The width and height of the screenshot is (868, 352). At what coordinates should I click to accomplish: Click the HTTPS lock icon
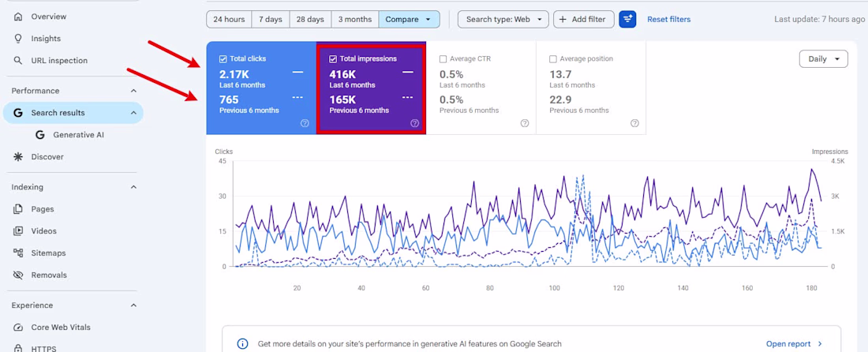click(x=18, y=349)
